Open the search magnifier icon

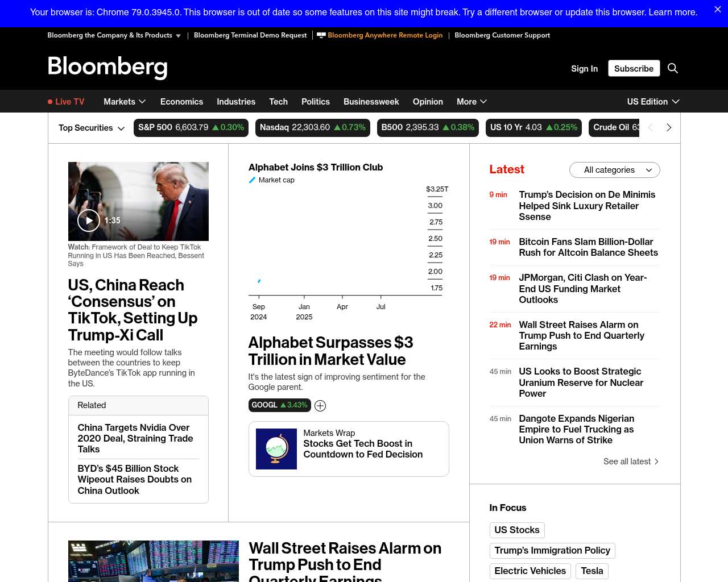click(673, 68)
